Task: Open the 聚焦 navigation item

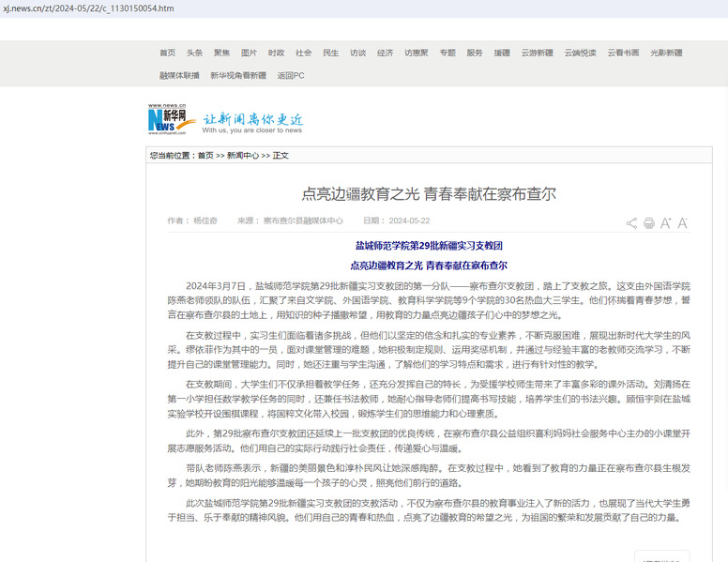Action: (x=221, y=53)
